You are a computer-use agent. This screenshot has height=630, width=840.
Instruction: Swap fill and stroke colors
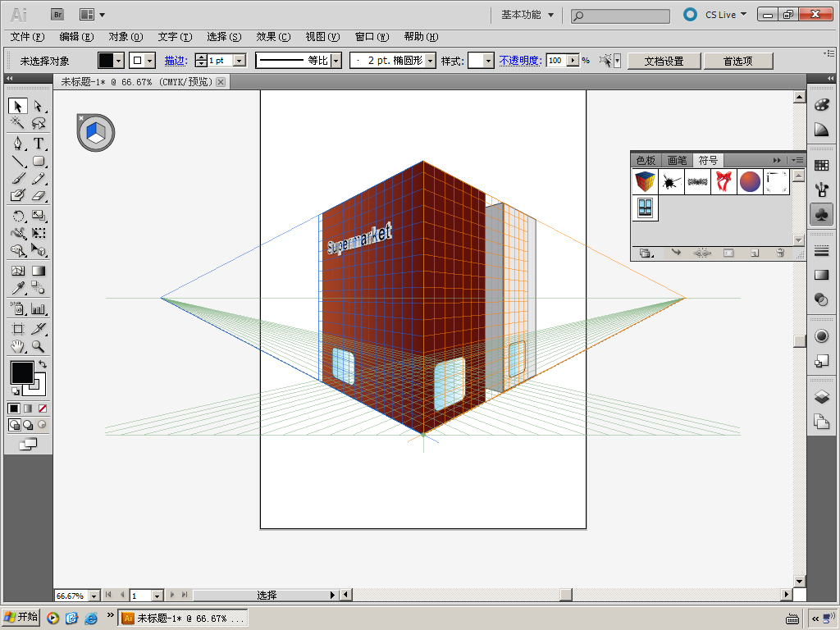click(x=43, y=364)
